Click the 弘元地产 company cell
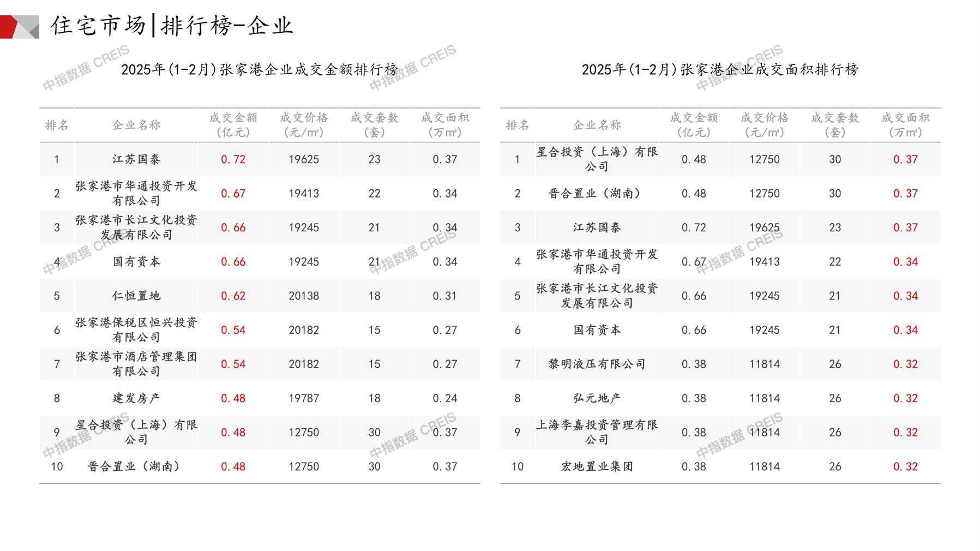Image resolution: width=980 pixels, height=551 pixels. tap(597, 398)
